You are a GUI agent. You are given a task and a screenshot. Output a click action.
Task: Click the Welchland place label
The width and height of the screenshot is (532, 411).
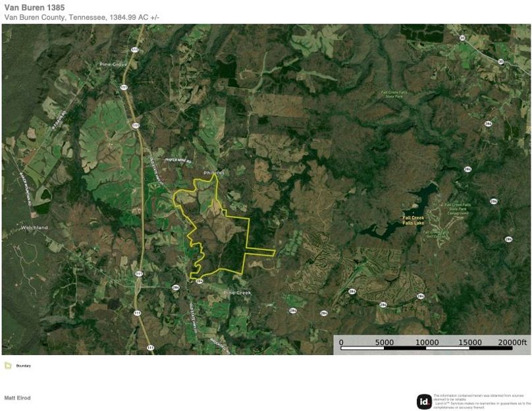coord(34,227)
